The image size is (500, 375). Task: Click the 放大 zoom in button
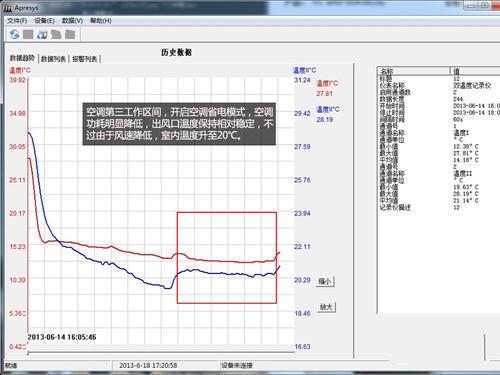click(326, 307)
